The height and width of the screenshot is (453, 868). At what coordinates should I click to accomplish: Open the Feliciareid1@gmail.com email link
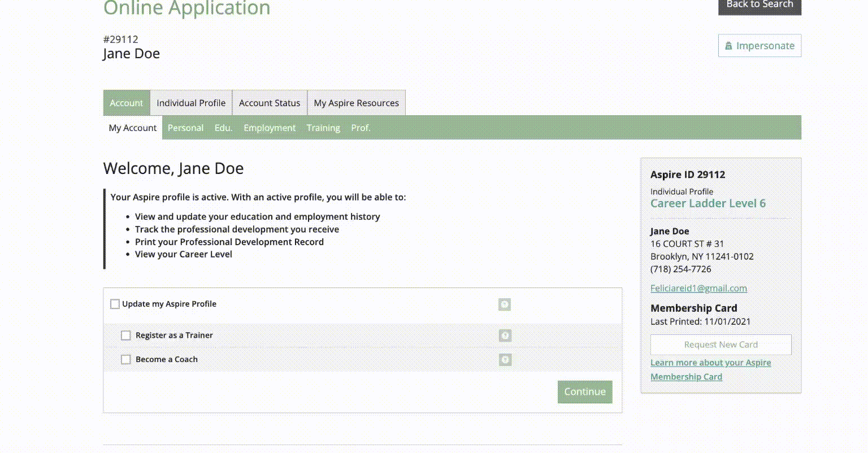pyautogui.click(x=698, y=288)
